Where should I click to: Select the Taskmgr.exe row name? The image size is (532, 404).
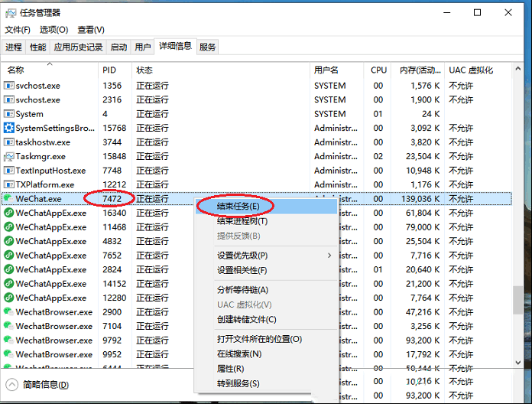point(41,157)
